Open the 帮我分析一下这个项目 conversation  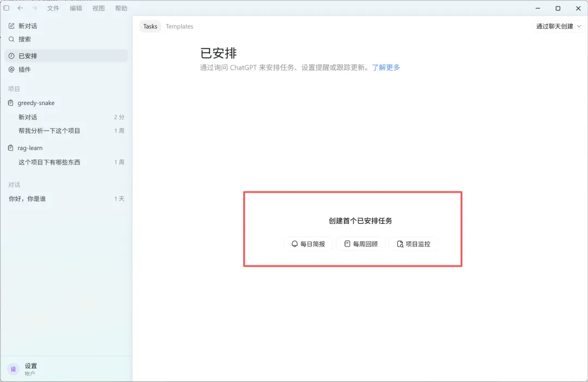click(x=66, y=131)
